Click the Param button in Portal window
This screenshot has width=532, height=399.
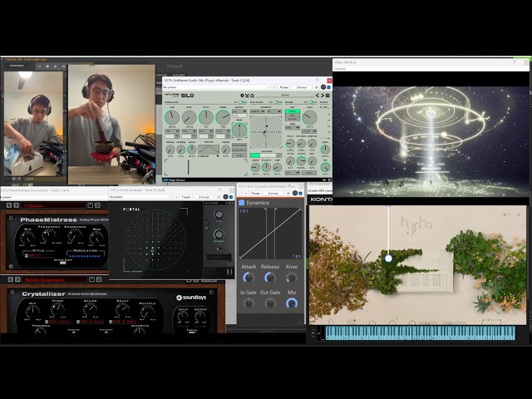(x=186, y=197)
